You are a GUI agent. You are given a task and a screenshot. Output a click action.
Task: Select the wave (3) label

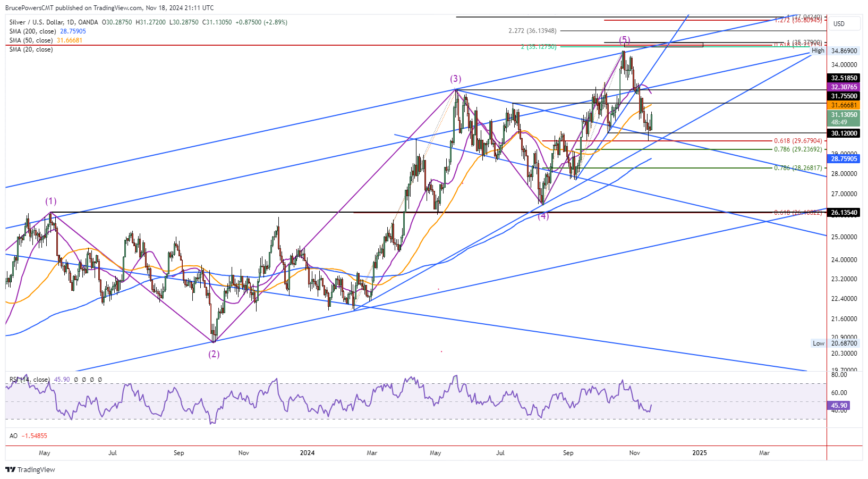coord(455,79)
